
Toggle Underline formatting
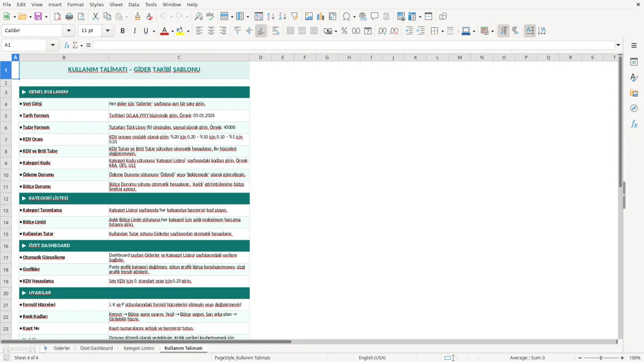pos(145,31)
